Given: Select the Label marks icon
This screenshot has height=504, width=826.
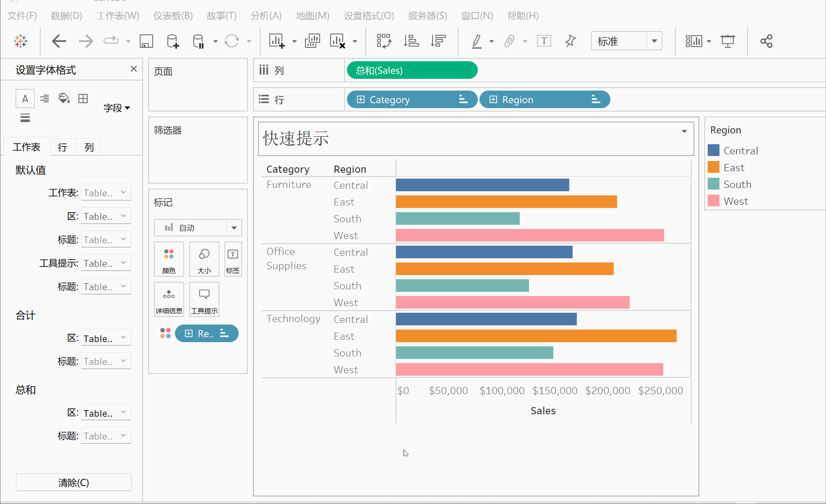Looking at the screenshot, I should pyautogui.click(x=233, y=259).
